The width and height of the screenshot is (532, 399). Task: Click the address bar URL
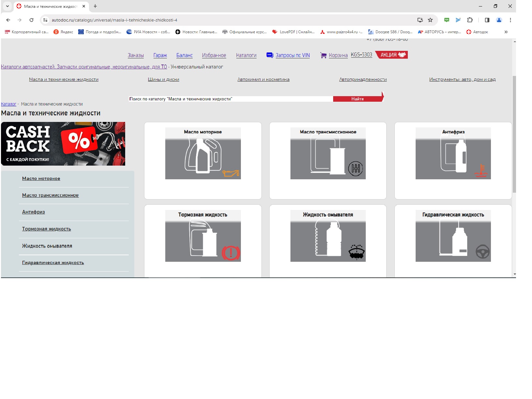point(114,20)
